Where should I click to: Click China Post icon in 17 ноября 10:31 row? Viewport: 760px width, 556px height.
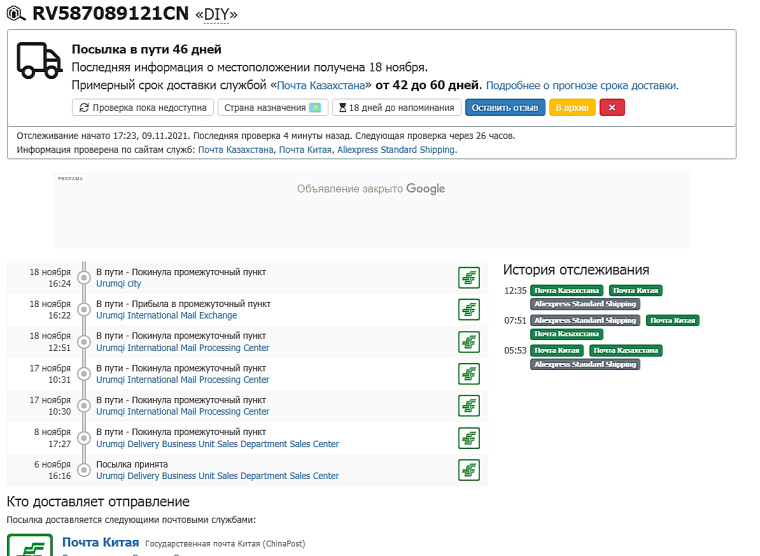pyautogui.click(x=469, y=374)
